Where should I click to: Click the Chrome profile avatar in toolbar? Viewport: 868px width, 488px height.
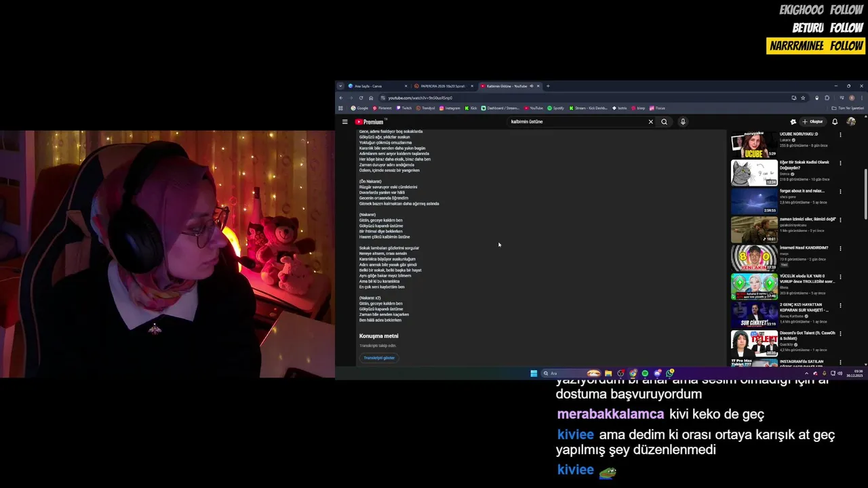tap(852, 98)
